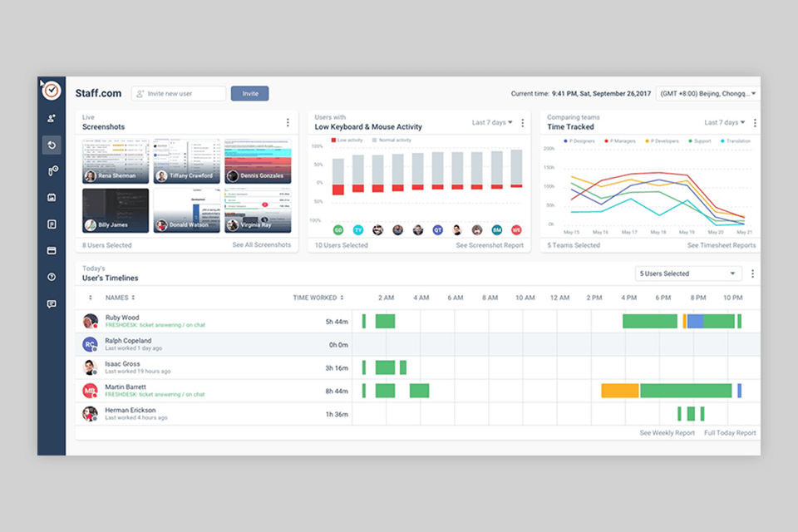Open See All Screenshots link
Viewport: 798px width, 532px height.
pos(262,245)
